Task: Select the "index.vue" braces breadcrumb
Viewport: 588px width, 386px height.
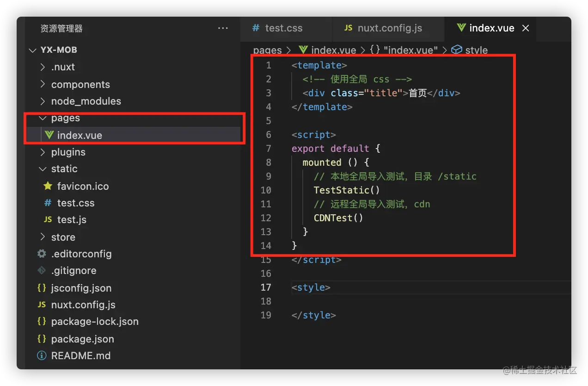Action: 410,50
